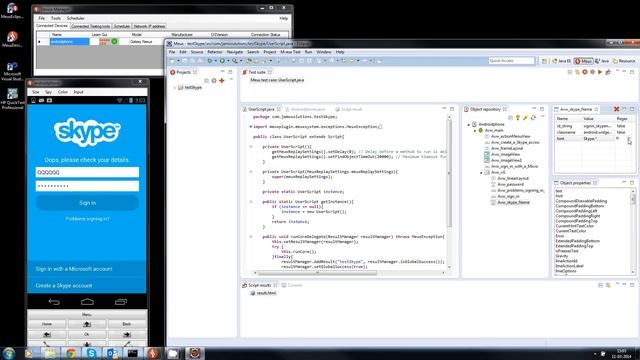Collapse the Androidphone node in Object repository
The image size is (640, 360).
(469, 124)
